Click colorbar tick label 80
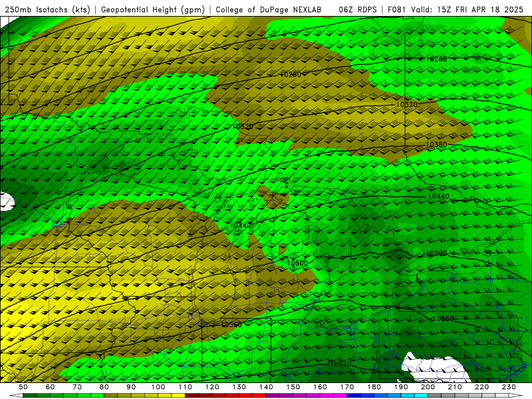This screenshot has width=532, height=399. tap(104, 387)
